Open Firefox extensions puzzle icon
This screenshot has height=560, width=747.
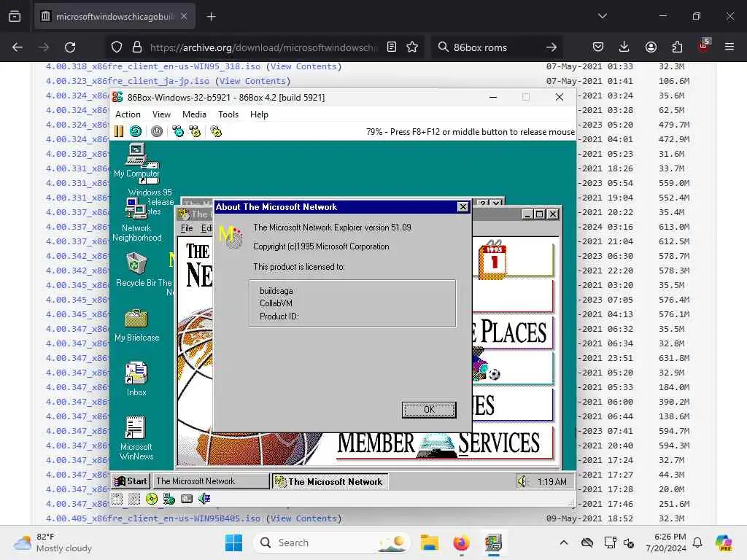point(677,47)
